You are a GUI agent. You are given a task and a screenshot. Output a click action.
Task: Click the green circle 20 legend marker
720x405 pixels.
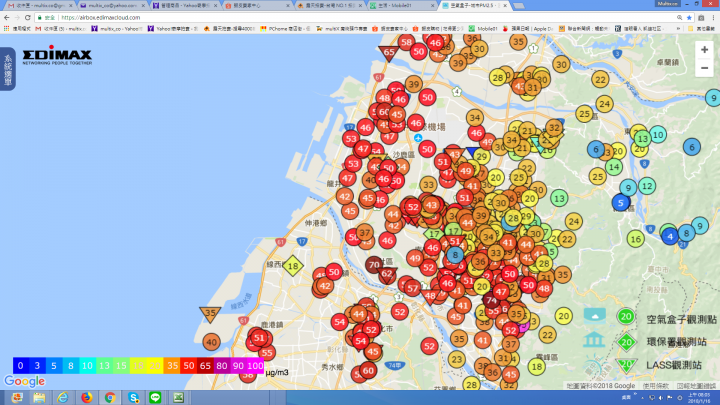[x=626, y=316]
